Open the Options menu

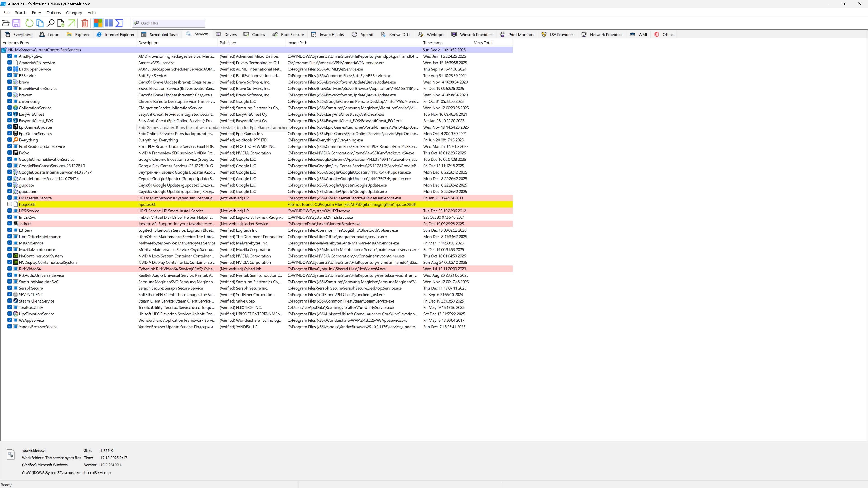click(53, 12)
